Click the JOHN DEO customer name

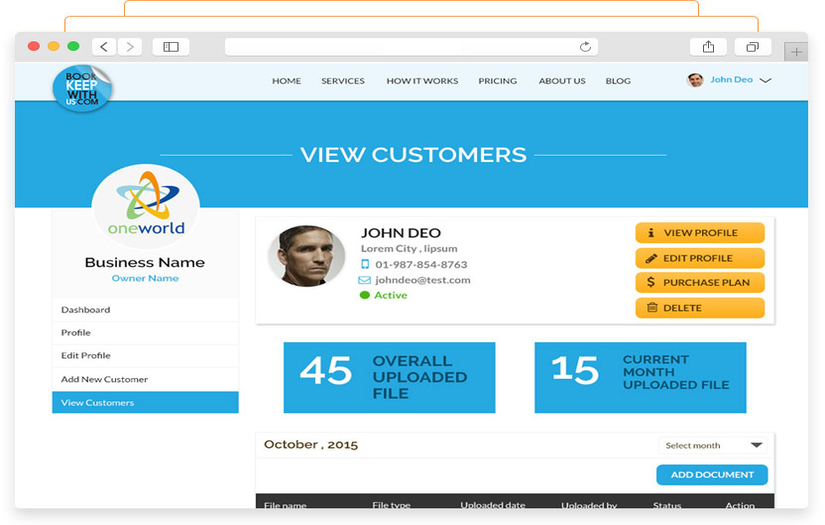(400, 233)
